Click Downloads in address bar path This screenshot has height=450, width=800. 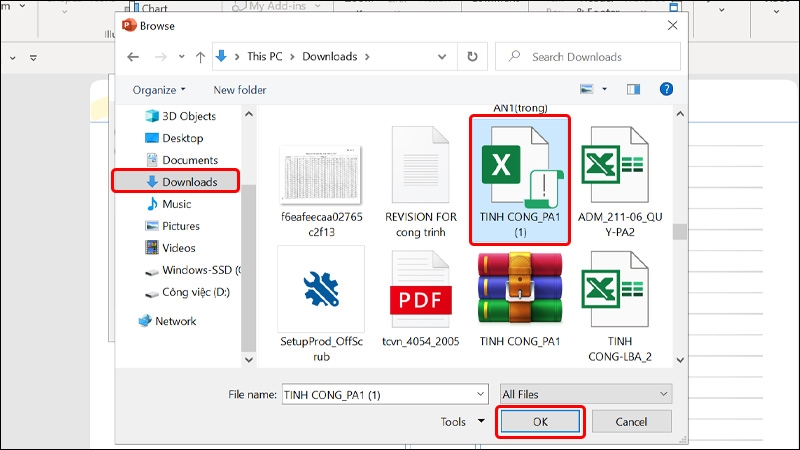coord(330,57)
